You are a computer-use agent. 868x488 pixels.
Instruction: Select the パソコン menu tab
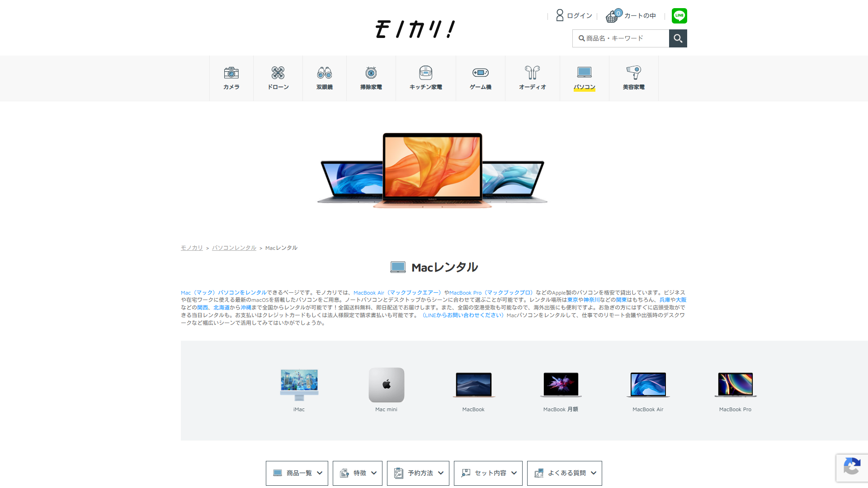click(x=584, y=87)
